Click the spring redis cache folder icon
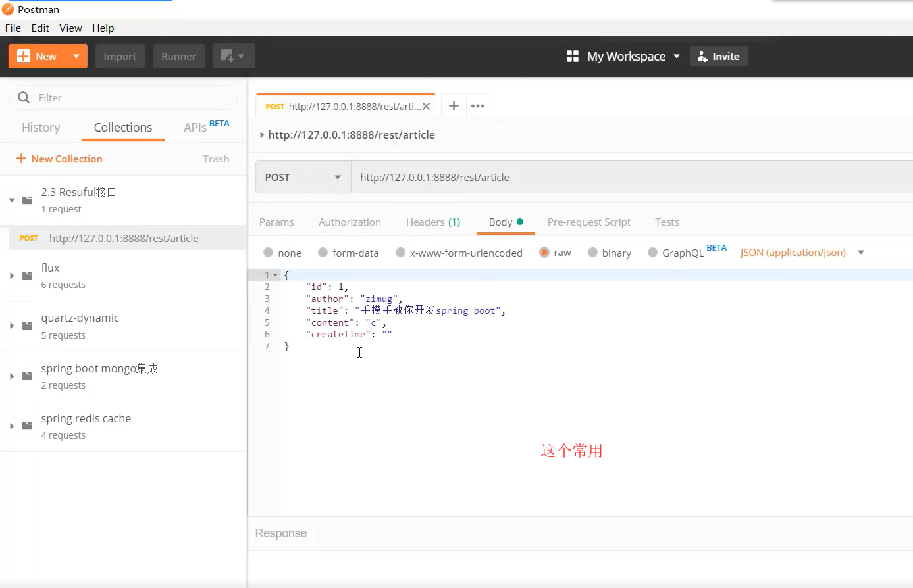913x588 pixels. pyautogui.click(x=28, y=426)
